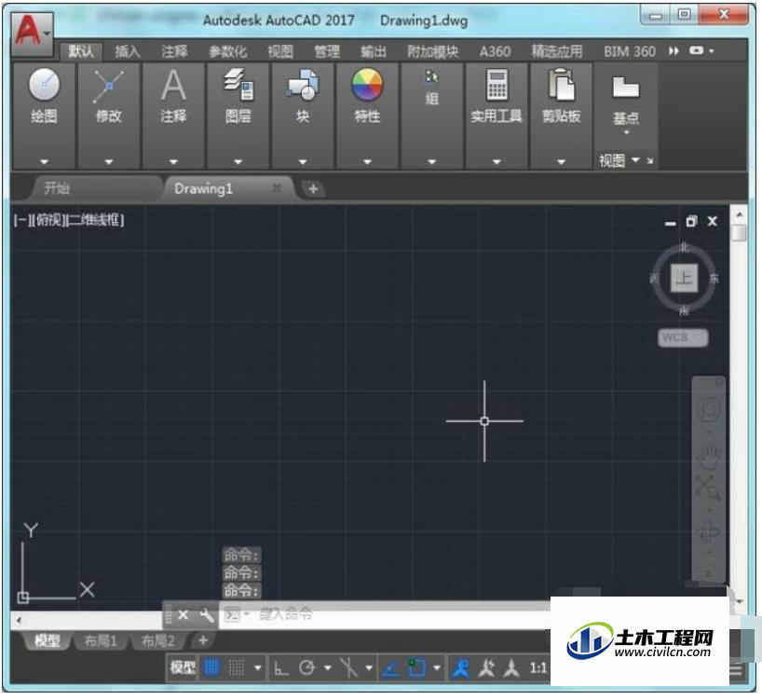Open the 实用工具 (Utilities) calculator icon
Image resolution: width=762 pixels, height=700 pixels.
point(497,85)
